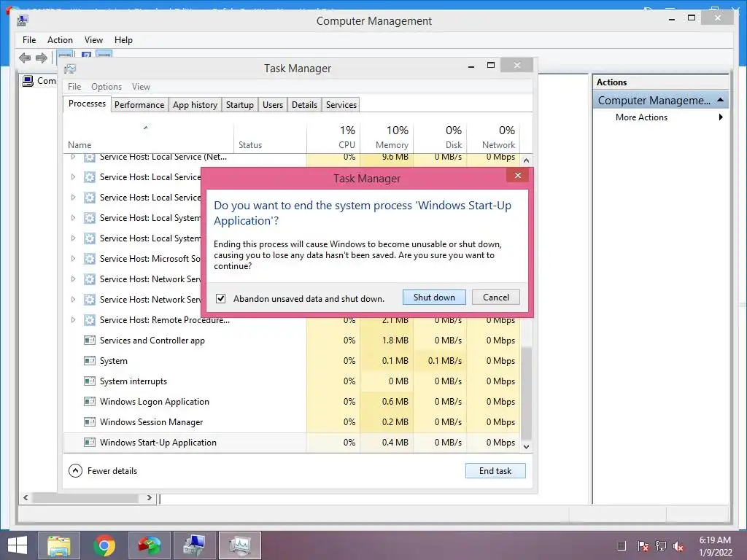Image resolution: width=747 pixels, height=560 pixels.
Task: Expand Service Host: Remote Procedure... row
Action: [73, 320]
